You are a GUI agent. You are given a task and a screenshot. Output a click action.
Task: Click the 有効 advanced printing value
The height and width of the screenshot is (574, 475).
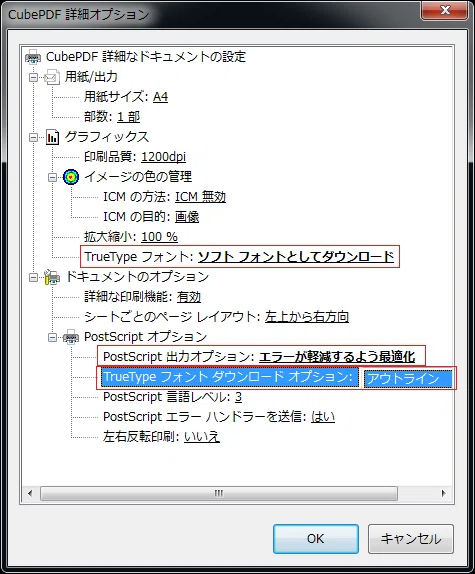click(x=189, y=297)
